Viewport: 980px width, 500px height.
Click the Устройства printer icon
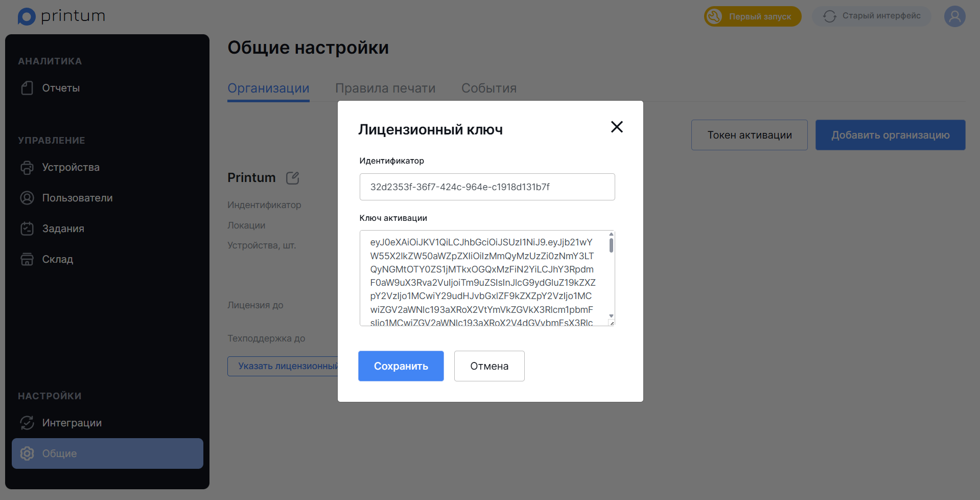pos(27,167)
